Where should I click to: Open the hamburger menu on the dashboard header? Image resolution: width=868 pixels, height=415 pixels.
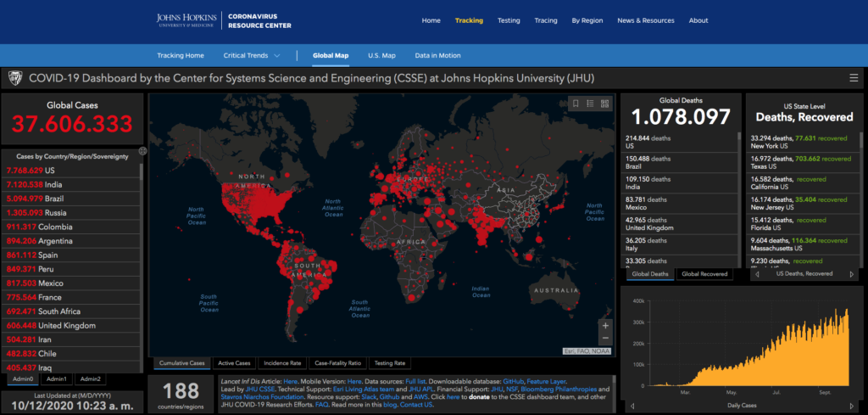854,78
